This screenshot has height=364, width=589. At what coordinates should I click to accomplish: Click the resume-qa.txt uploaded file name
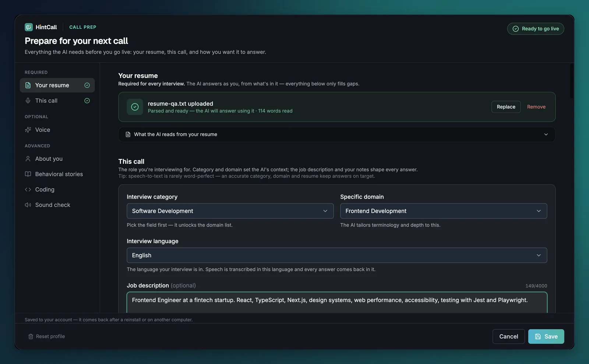(x=180, y=104)
